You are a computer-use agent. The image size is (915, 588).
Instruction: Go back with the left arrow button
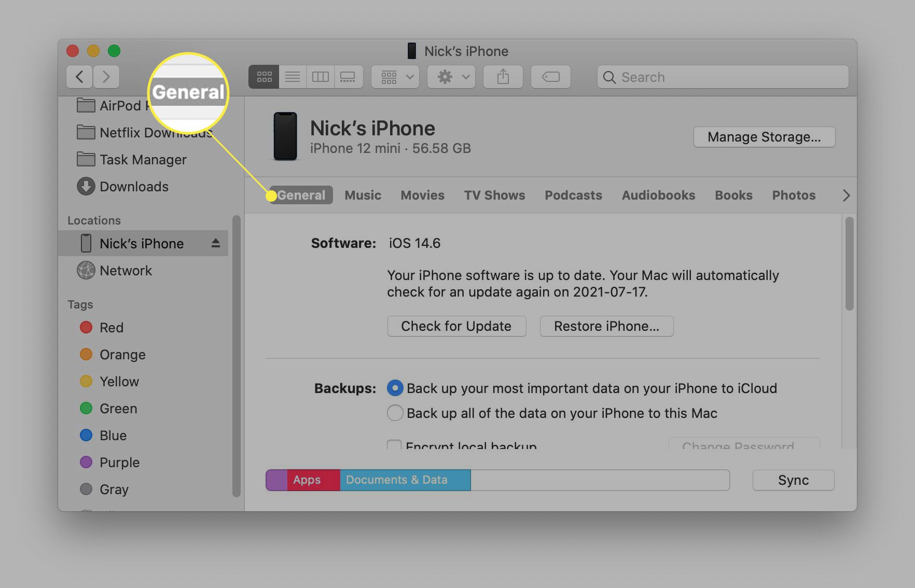click(x=79, y=77)
